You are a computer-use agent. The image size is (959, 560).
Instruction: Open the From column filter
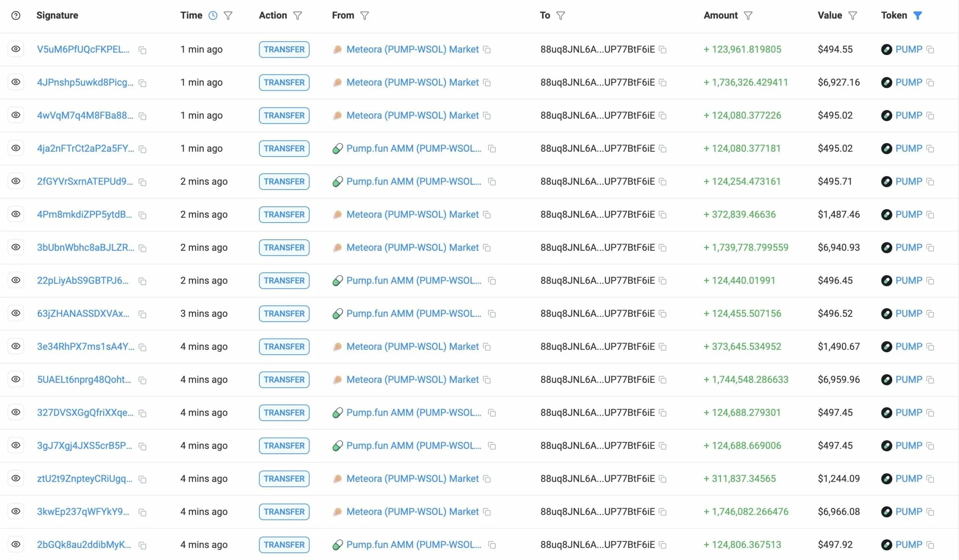(x=364, y=16)
